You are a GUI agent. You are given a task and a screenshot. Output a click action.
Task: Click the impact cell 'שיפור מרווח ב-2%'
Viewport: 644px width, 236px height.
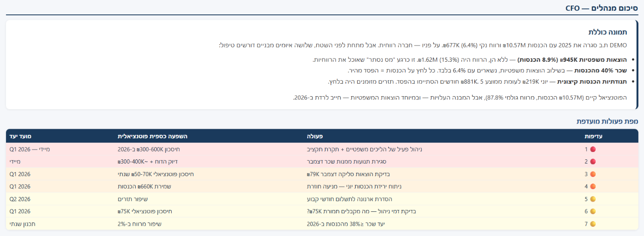coord(139,224)
